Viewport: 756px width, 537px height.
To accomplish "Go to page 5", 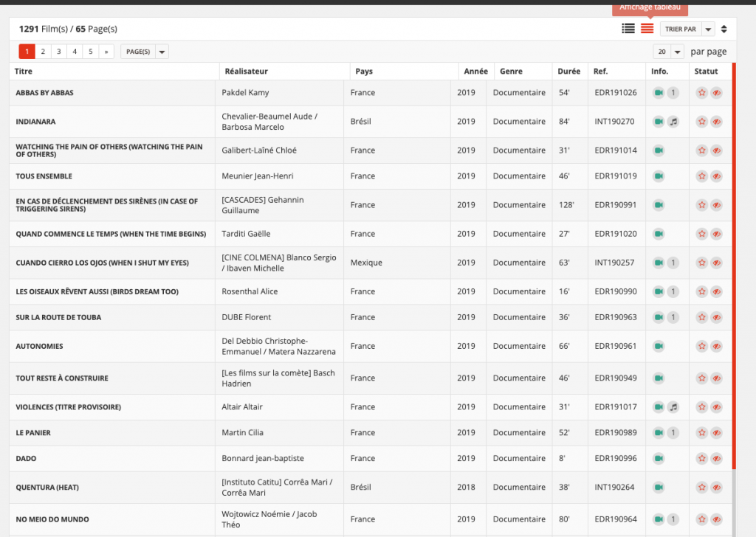I will (90, 52).
